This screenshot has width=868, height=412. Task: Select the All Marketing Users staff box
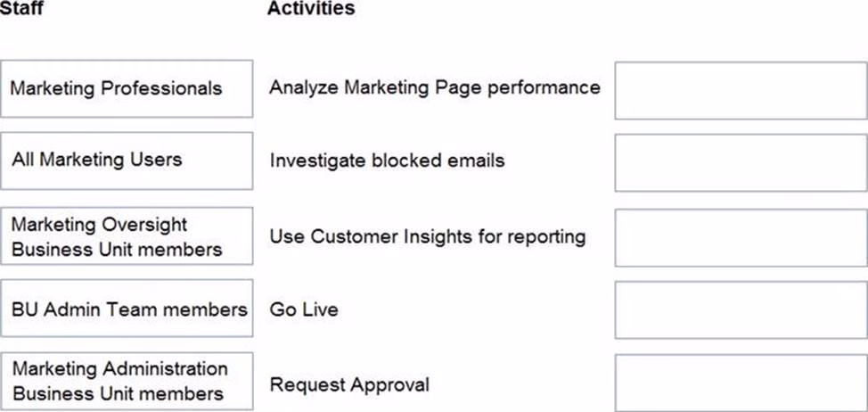[x=127, y=161]
